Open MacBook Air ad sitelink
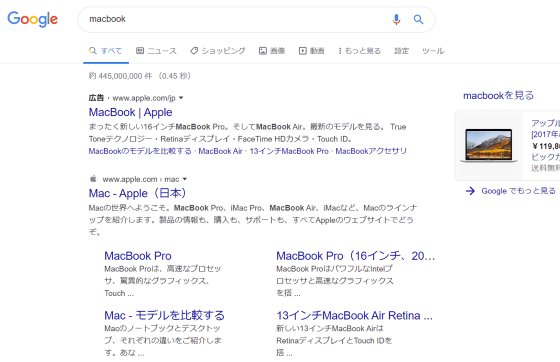The image size is (560, 362). [x=220, y=151]
